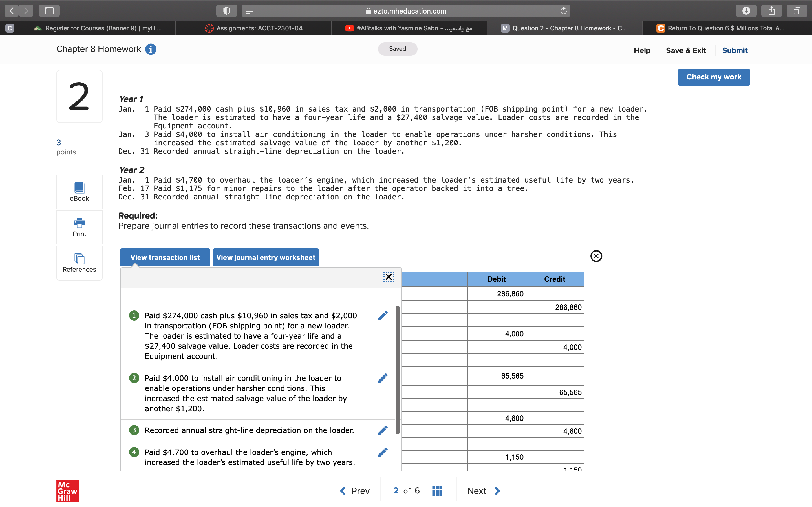Click the View journal entry worksheet button
The image size is (812, 507).
(265, 257)
